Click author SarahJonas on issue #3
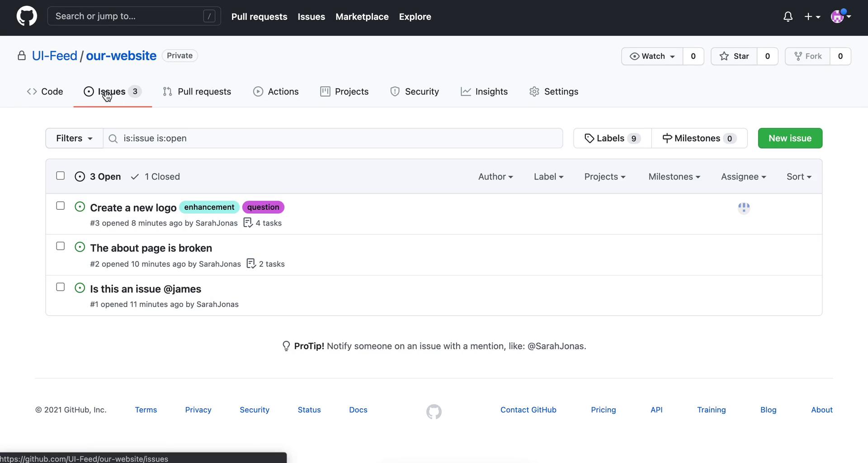This screenshot has height=463, width=868. tap(216, 223)
